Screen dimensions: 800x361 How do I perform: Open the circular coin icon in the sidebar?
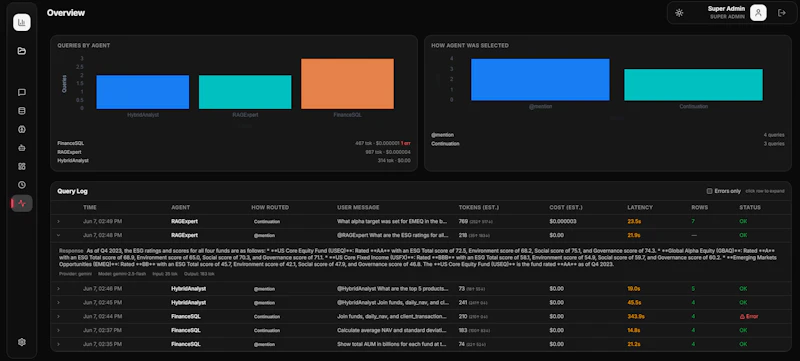(x=21, y=130)
